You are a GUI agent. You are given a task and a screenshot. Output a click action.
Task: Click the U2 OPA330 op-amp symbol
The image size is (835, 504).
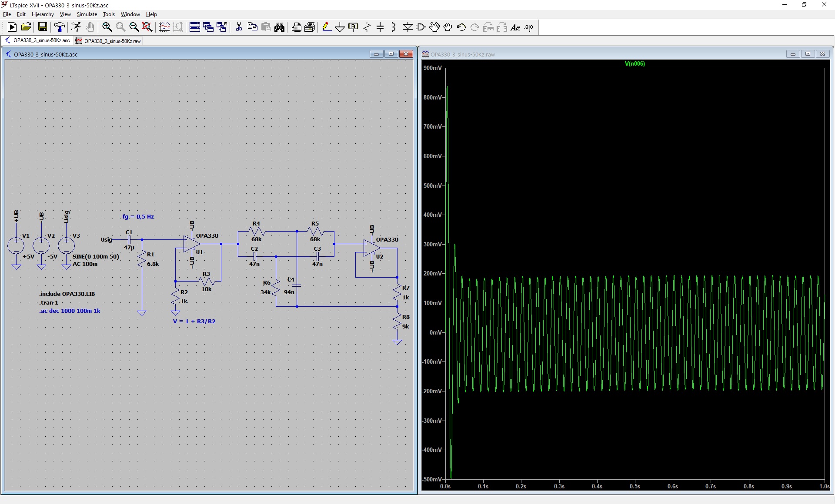point(371,248)
